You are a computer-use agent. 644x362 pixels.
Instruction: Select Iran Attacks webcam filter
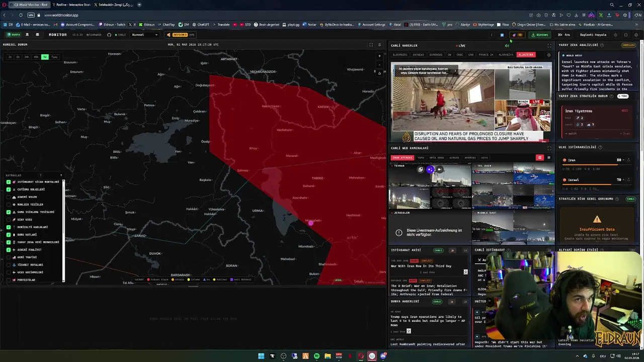coord(403,158)
